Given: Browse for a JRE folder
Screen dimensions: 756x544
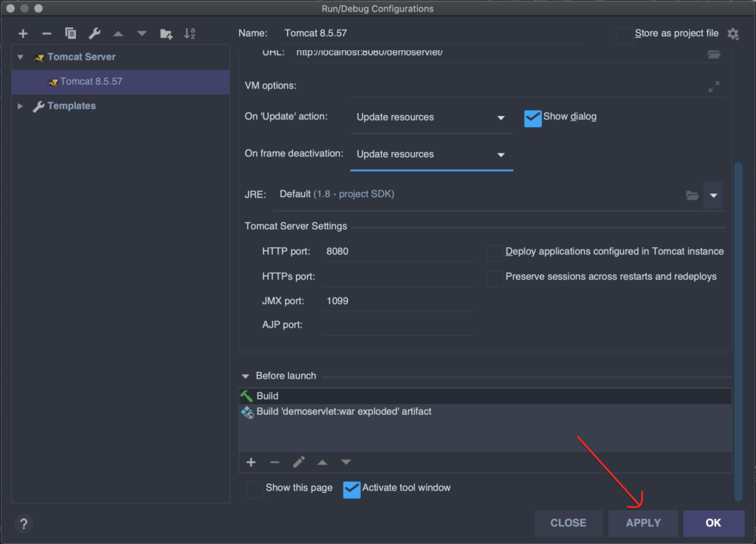Looking at the screenshot, I should (x=693, y=195).
